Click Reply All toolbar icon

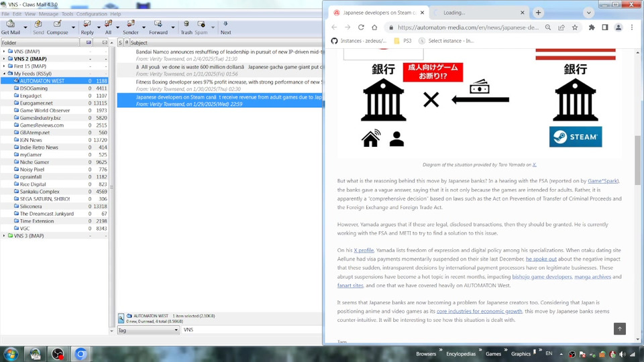click(108, 27)
